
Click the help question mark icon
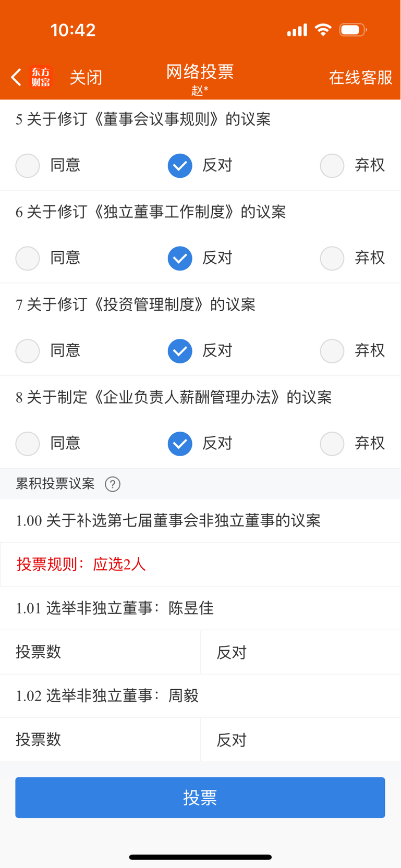click(x=113, y=484)
